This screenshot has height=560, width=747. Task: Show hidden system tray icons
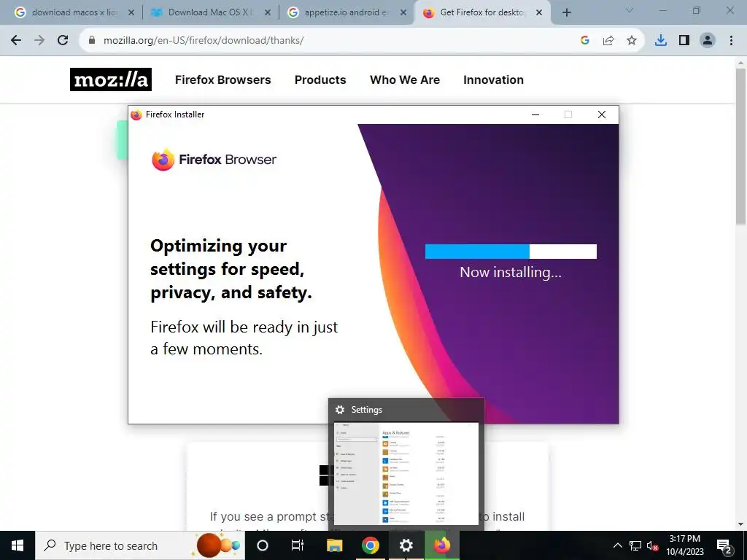617,545
